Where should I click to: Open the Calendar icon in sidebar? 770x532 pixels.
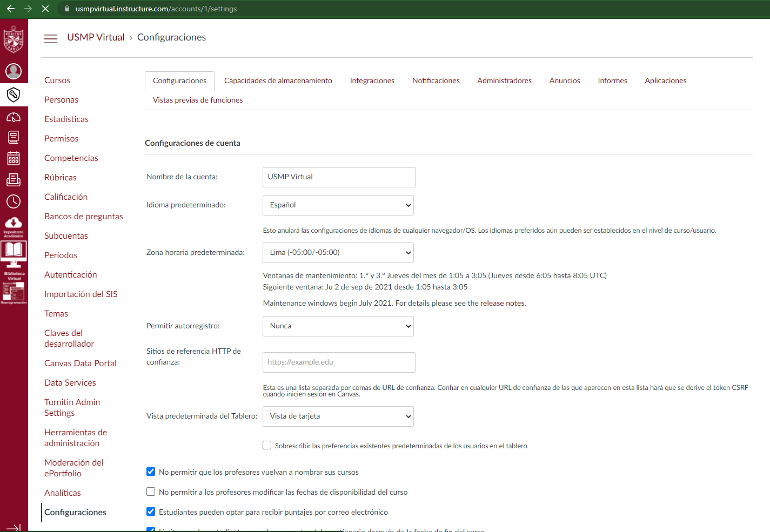14,158
